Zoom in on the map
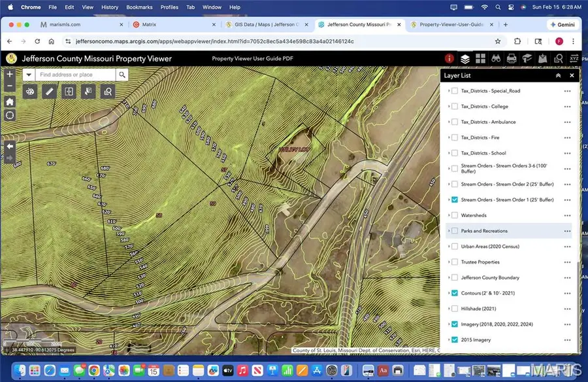This screenshot has width=588, height=382. pyautogui.click(x=10, y=74)
